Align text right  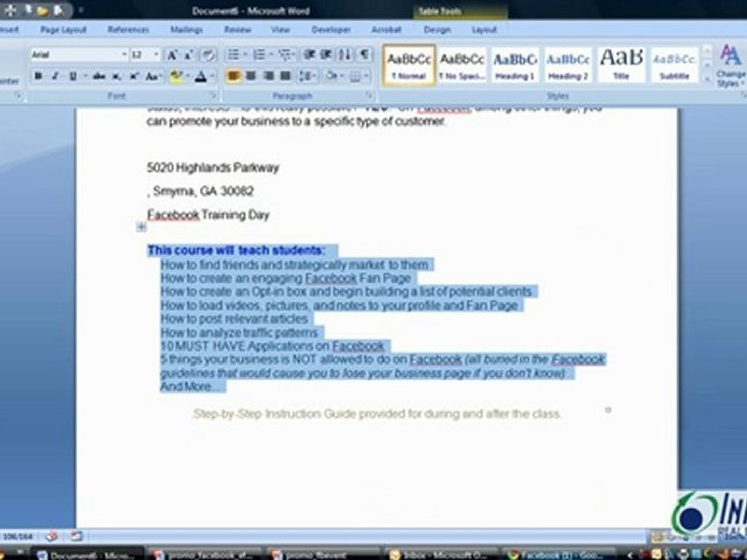point(268,76)
